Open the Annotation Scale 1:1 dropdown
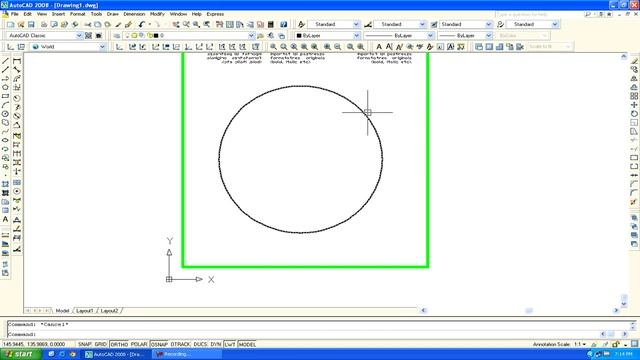This screenshot has width=640, height=360. click(x=580, y=344)
